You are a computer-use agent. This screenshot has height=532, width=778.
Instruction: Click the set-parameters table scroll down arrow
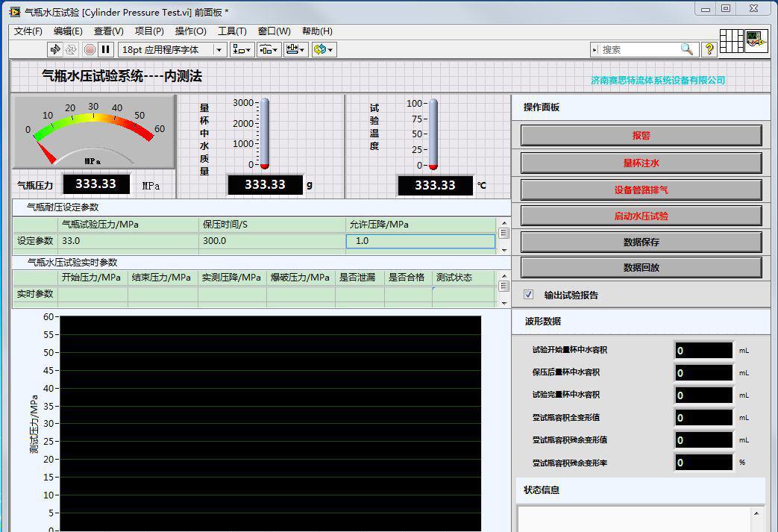pos(504,250)
